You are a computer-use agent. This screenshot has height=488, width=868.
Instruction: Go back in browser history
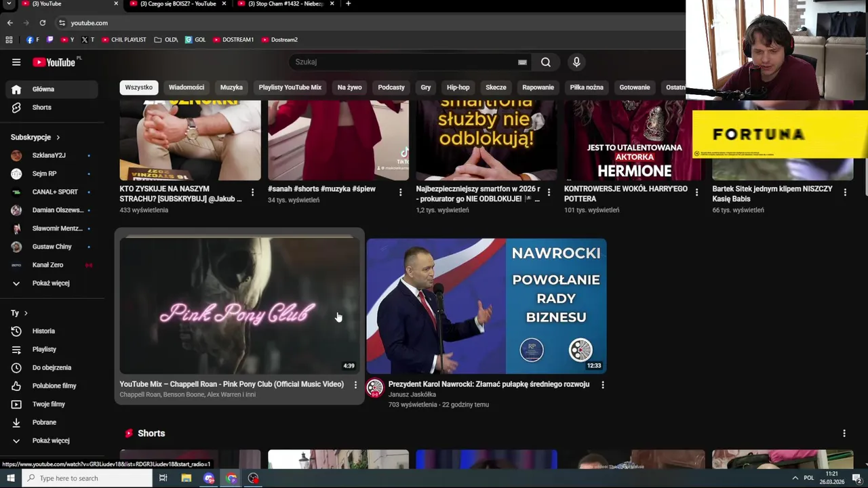[x=10, y=23]
